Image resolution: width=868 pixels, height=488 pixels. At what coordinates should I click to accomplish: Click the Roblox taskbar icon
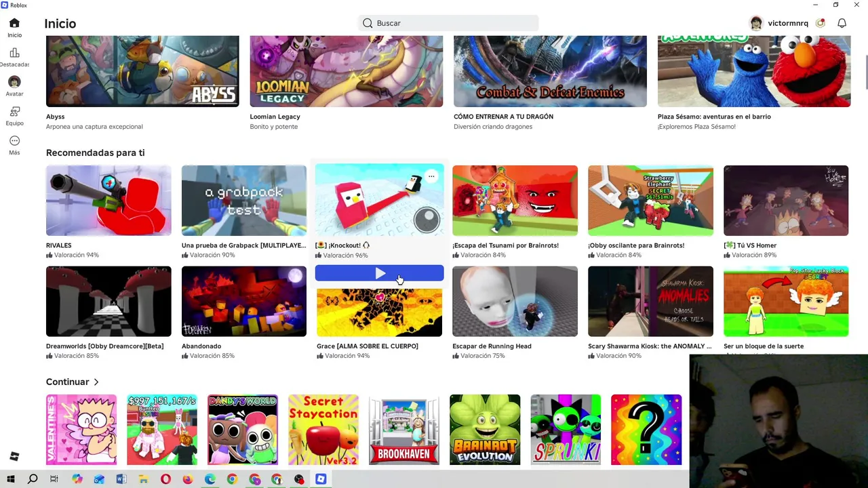click(321, 479)
